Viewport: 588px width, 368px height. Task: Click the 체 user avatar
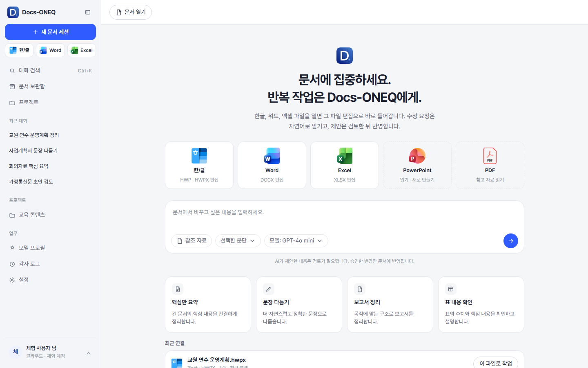point(16,352)
